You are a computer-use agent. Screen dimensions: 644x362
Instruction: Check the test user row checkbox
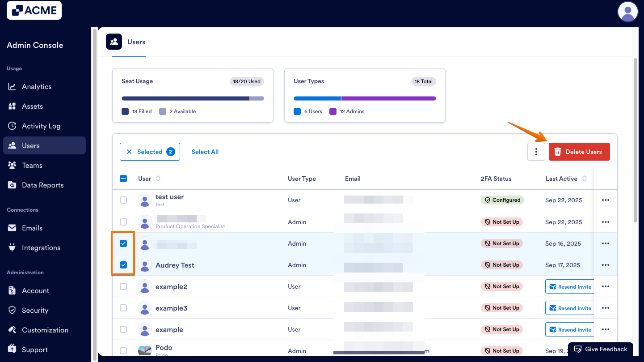coord(123,200)
